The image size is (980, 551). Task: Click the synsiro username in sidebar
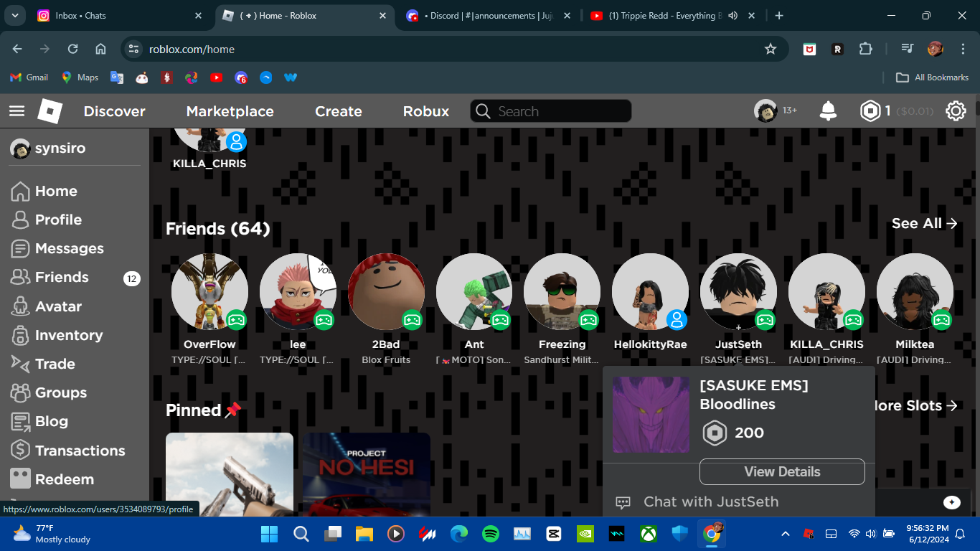[x=60, y=149]
